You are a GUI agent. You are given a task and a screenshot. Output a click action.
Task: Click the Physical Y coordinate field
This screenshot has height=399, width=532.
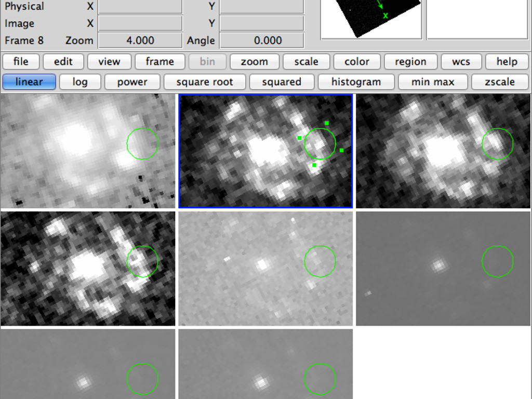[x=262, y=6]
